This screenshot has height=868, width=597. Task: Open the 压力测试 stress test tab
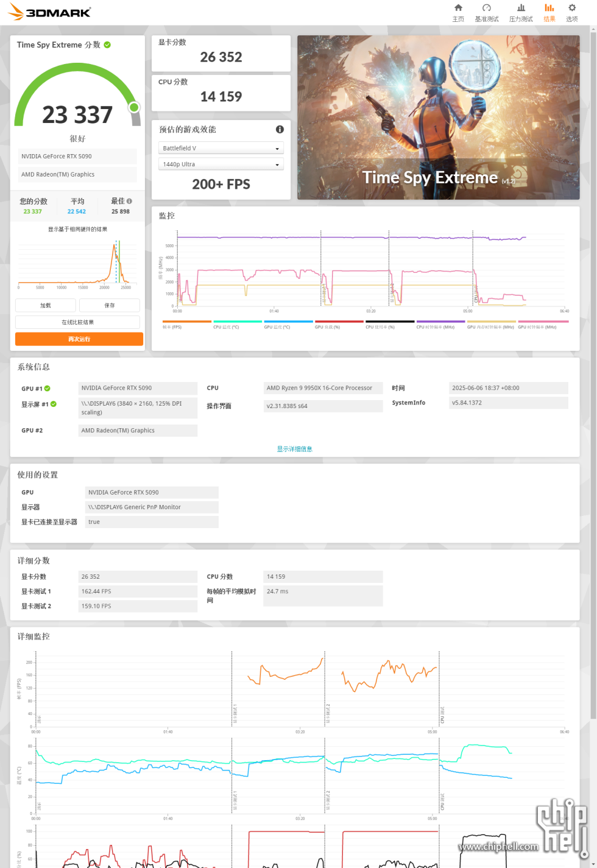[521, 13]
